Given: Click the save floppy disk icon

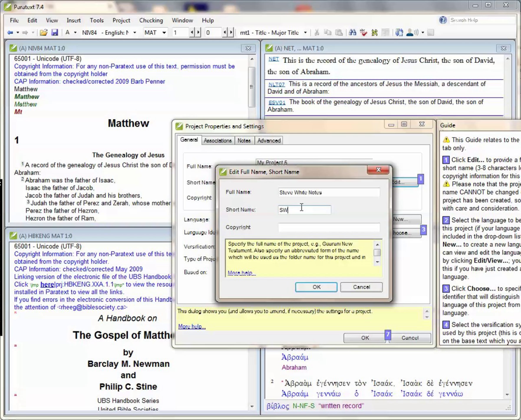Looking at the screenshot, I should click(x=55, y=32).
